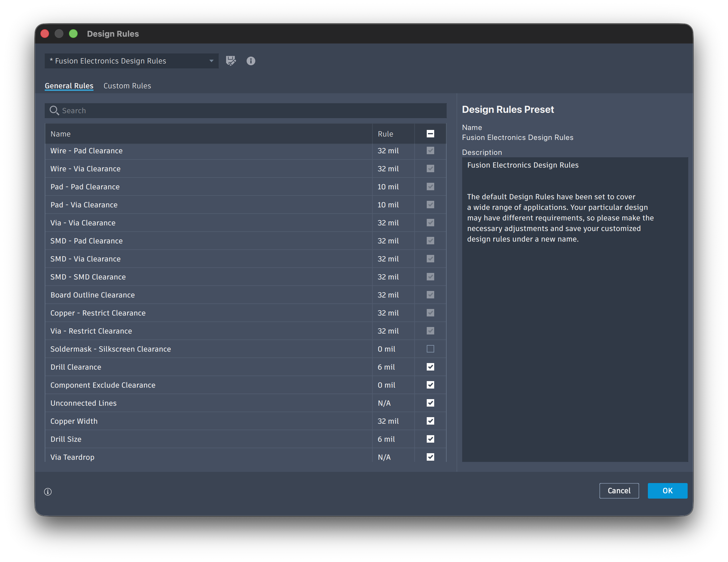
Task: Switch to the Custom Rules tab
Action: [x=127, y=86]
